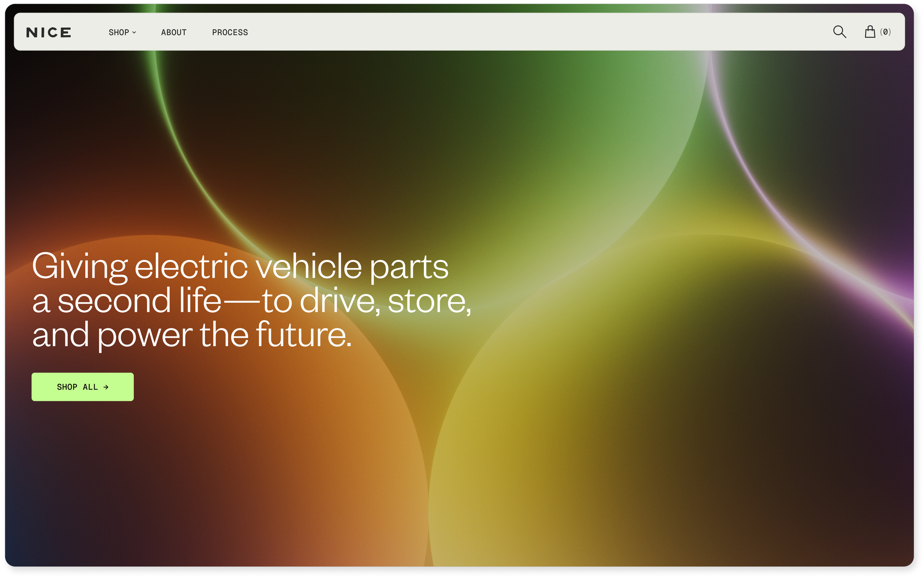Click the arrow inside Shop All button
924x578 pixels.
pyautogui.click(x=106, y=387)
